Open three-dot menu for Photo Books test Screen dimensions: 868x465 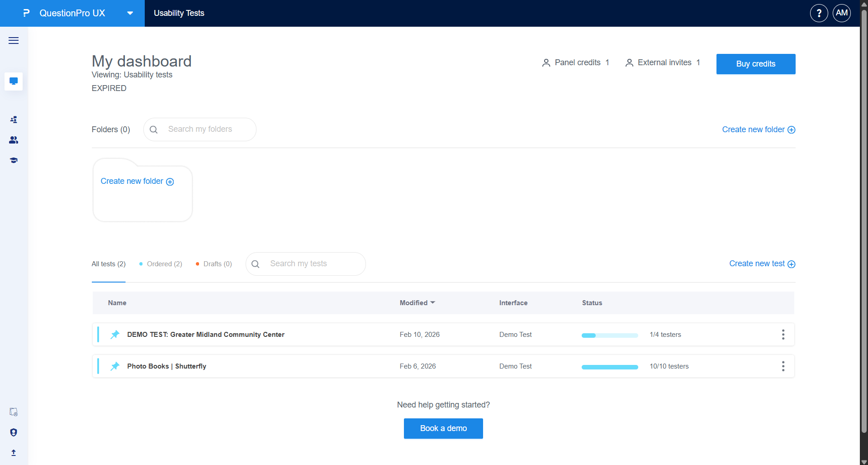[783, 366]
